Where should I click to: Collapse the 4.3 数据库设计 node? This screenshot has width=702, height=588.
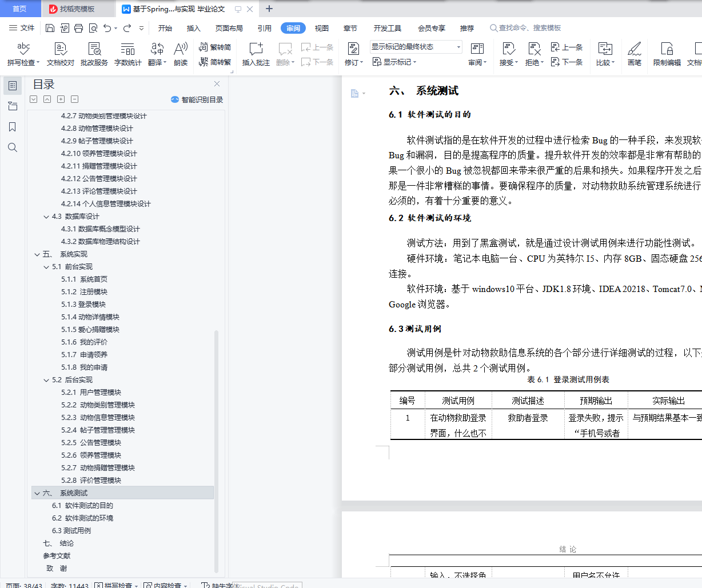pos(46,217)
